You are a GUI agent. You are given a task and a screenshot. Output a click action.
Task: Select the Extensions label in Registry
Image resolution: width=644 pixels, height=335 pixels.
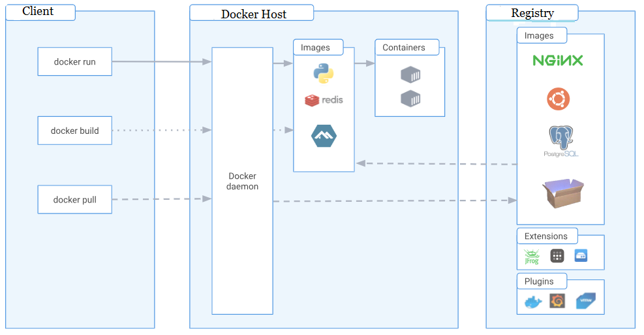pyautogui.click(x=545, y=236)
